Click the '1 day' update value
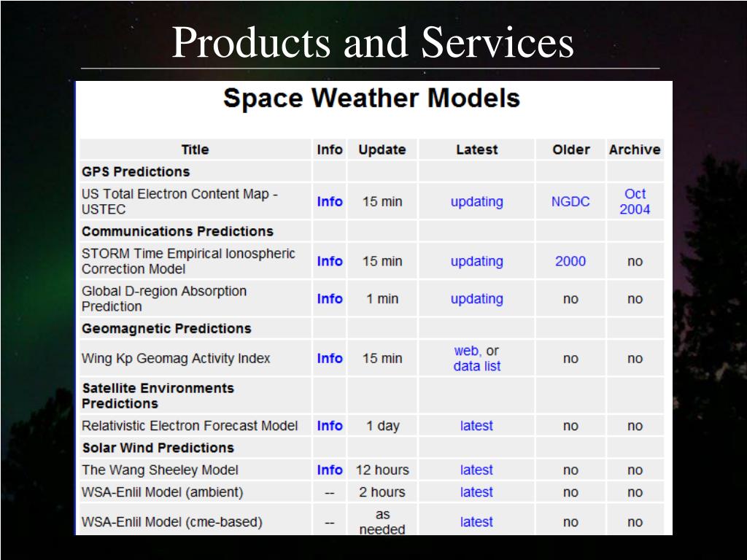Image resolution: width=747 pixels, height=560 pixels. click(382, 426)
